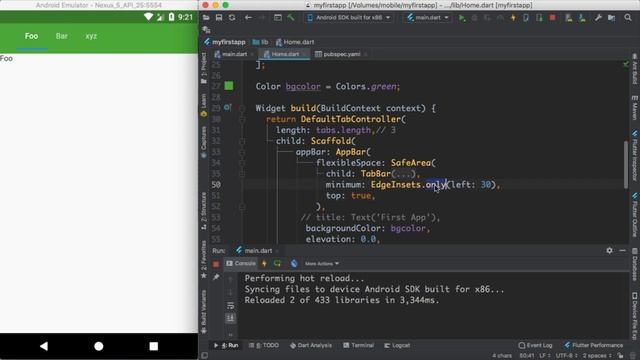Click the 2 spaces indent selector in the status bar
Image resolution: width=640 pixels, height=360 pixels.
click(x=597, y=356)
